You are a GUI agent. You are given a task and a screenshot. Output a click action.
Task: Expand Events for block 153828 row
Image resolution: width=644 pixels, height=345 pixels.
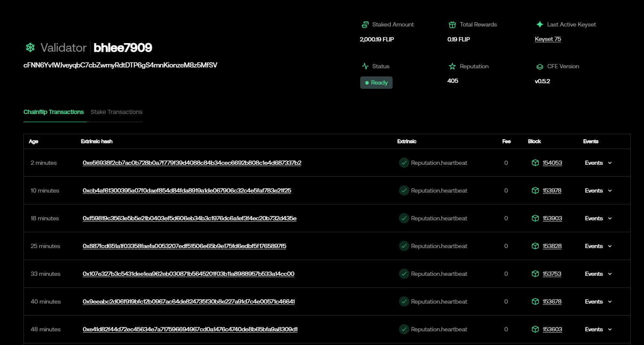tap(598, 246)
